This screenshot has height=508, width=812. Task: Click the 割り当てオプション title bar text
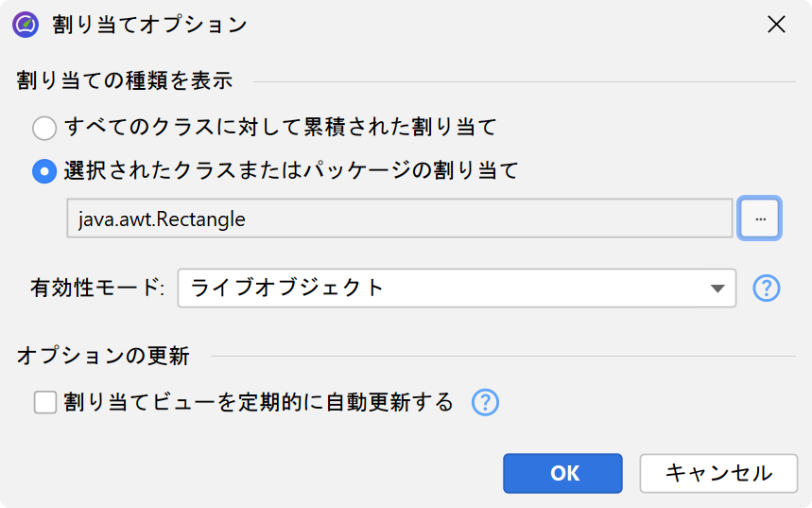point(149,25)
